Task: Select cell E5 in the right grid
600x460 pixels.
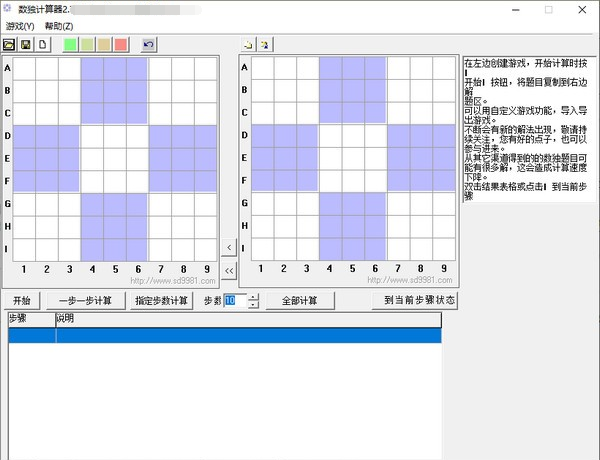Action: 353,158
